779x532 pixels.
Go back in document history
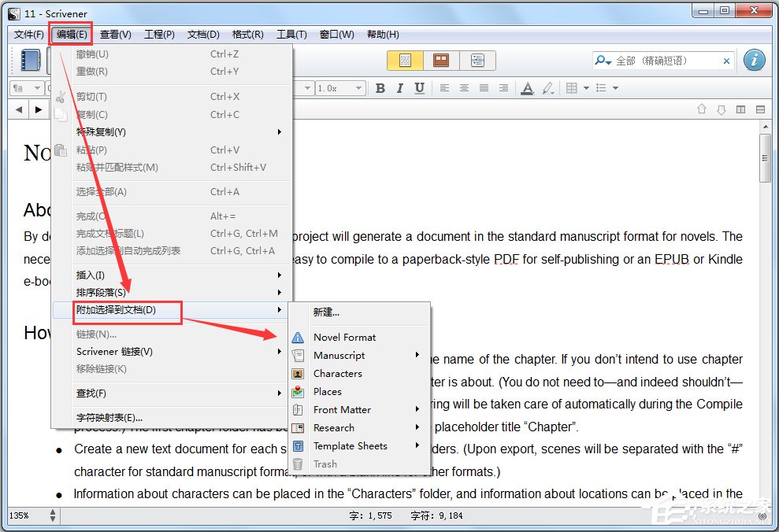(19, 109)
